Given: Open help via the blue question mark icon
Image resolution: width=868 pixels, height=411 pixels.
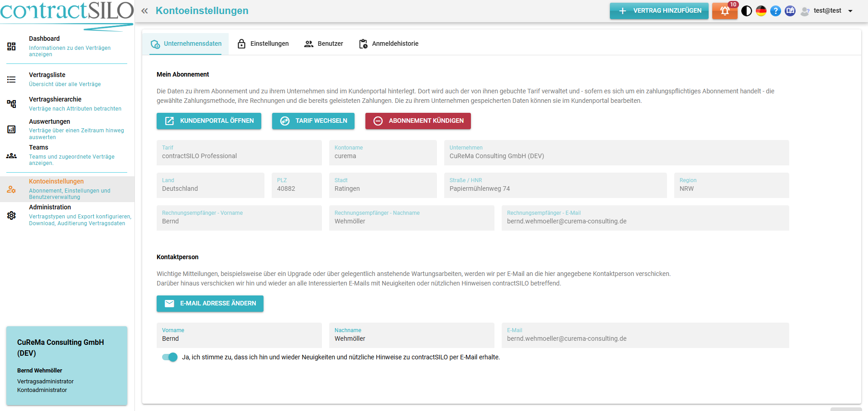Looking at the screenshot, I should (776, 11).
